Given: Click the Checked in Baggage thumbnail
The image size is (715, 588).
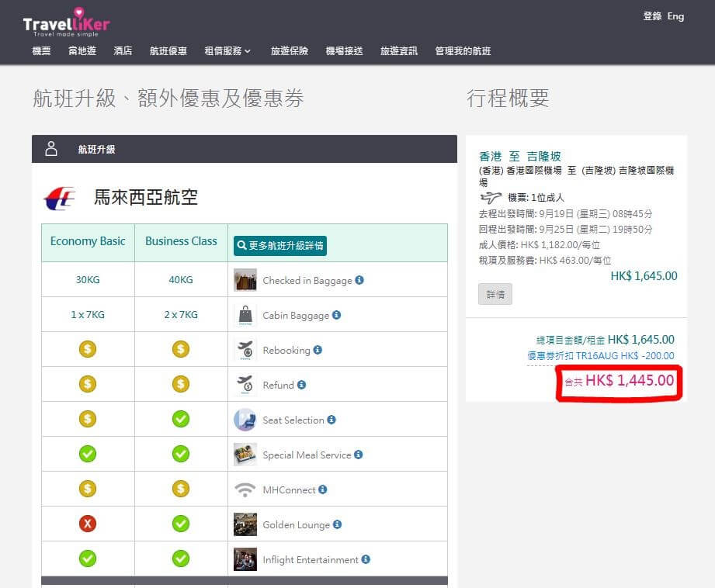Looking at the screenshot, I should click(245, 280).
